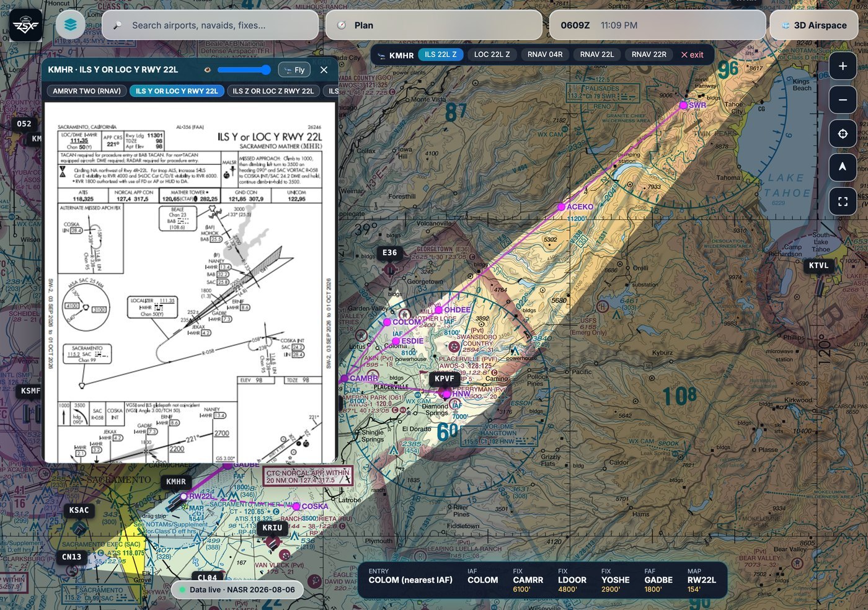Click RW22L 154' MAP in strip
Image resolution: width=868 pixels, height=610 pixels.
(x=701, y=580)
